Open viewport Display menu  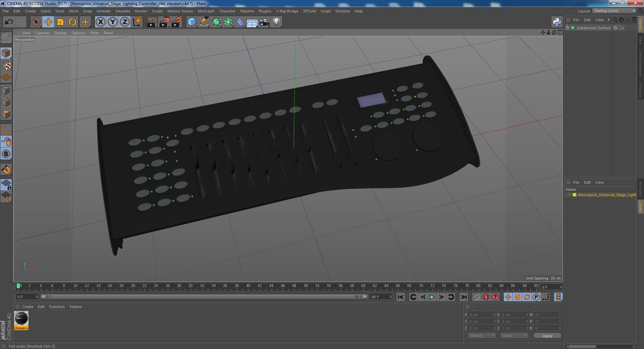(x=60, y=33)
